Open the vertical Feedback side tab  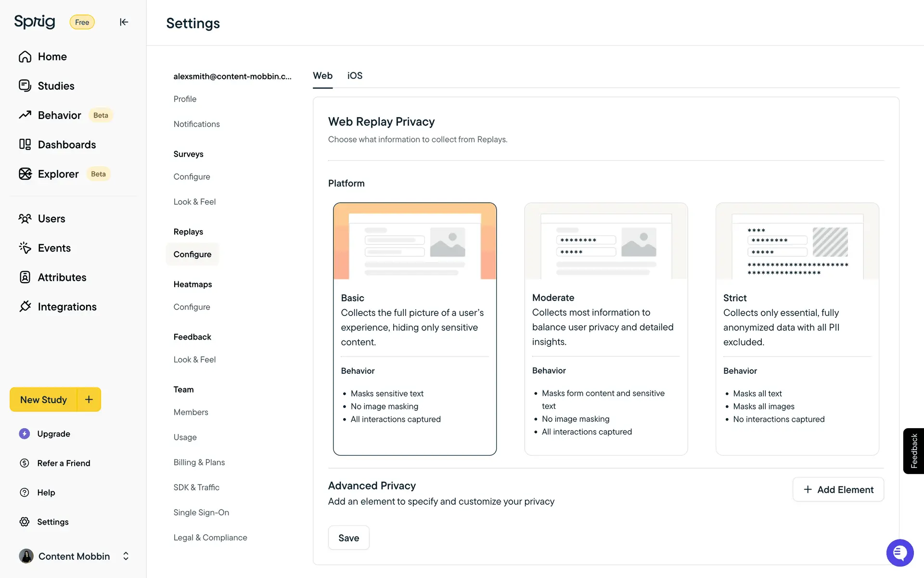pos(913,451)
